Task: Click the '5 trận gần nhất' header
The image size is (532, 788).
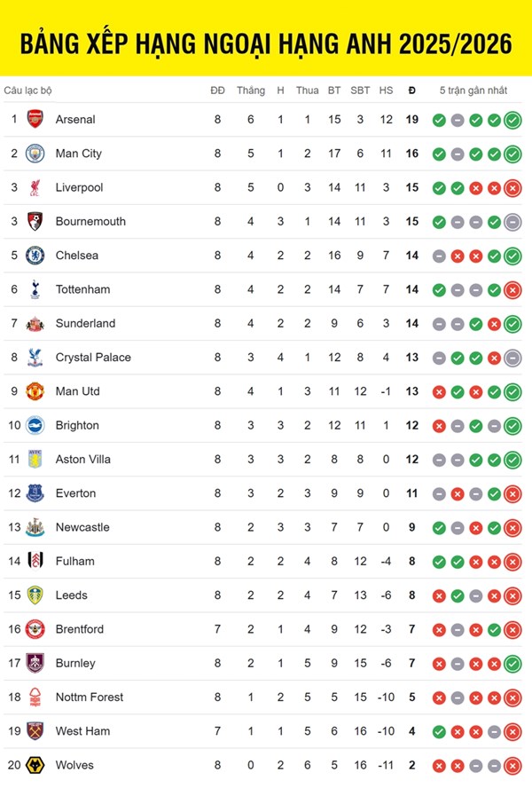Action: point(475,91)
